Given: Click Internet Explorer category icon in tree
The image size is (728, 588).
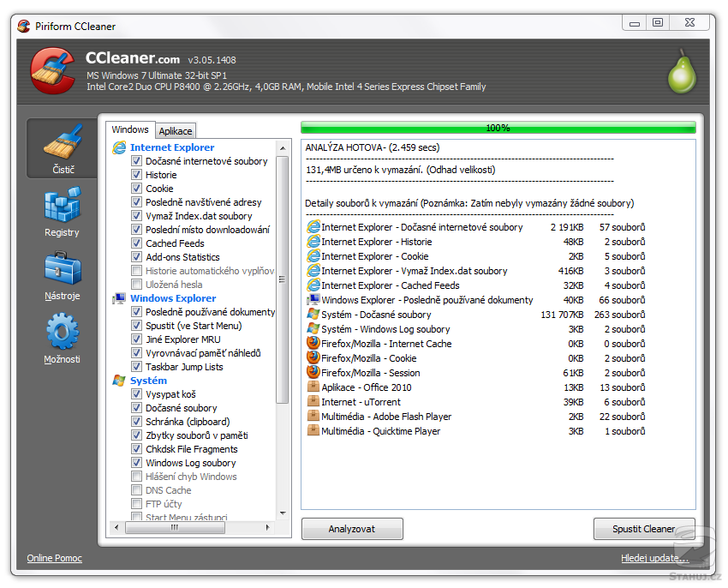Looking at the screenshot, I should point(119,147).
